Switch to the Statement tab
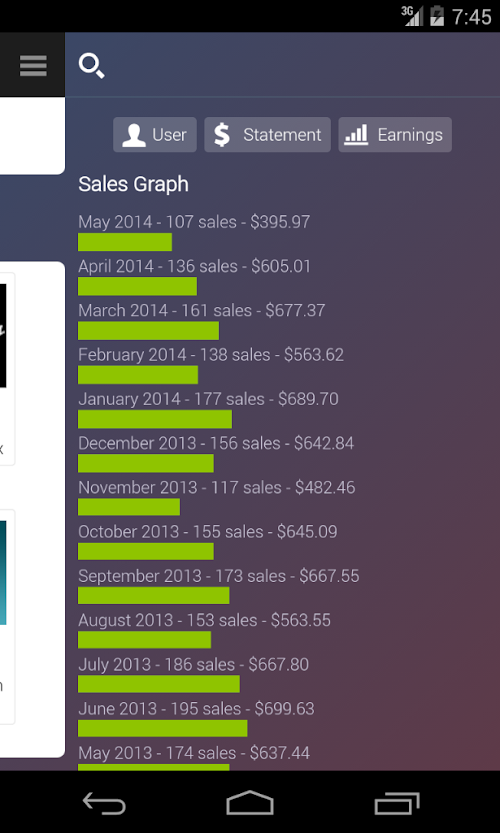This screenshot has width=500, height=833. pos(267,135)
